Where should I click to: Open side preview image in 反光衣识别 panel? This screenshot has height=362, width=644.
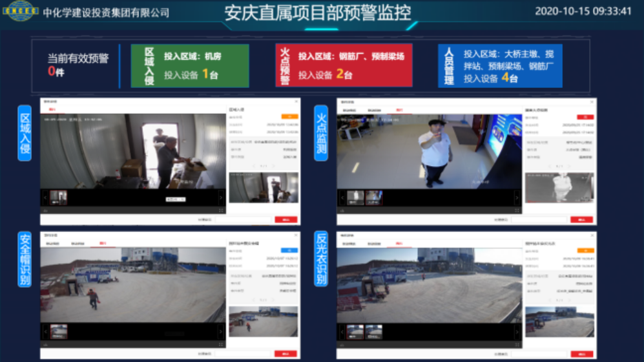(559, 322)
